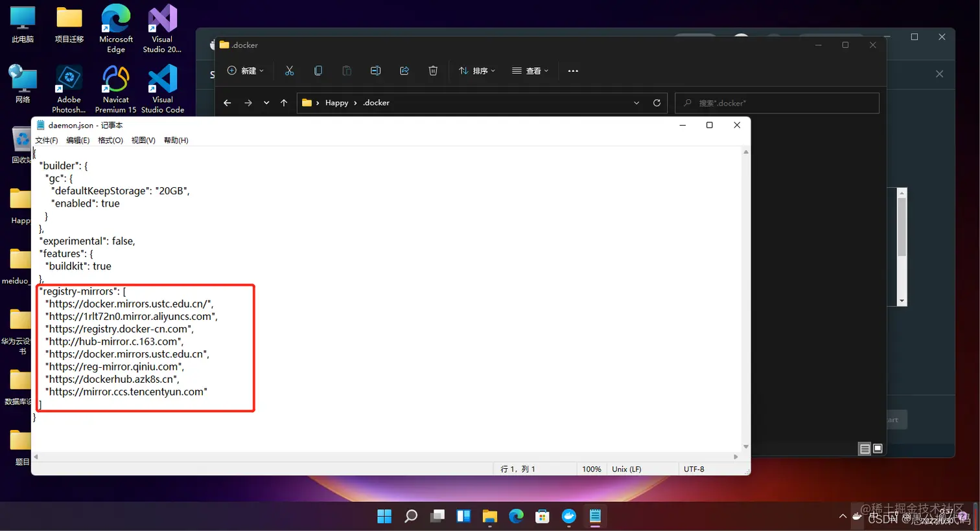Open the three-dots more options in Explorer

(x=573, y=71)
